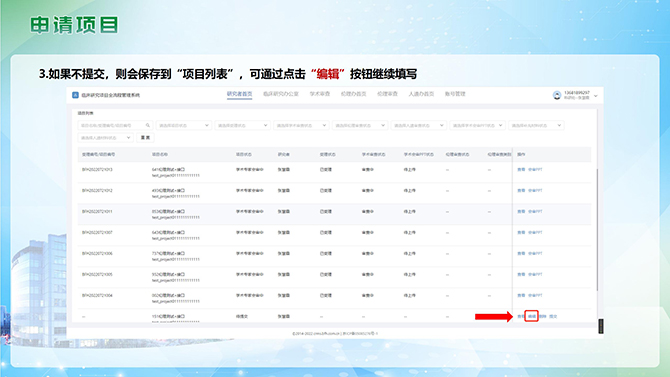
Task: Click the 受理编号/项目编号 column header
Action: click(98, 154)
